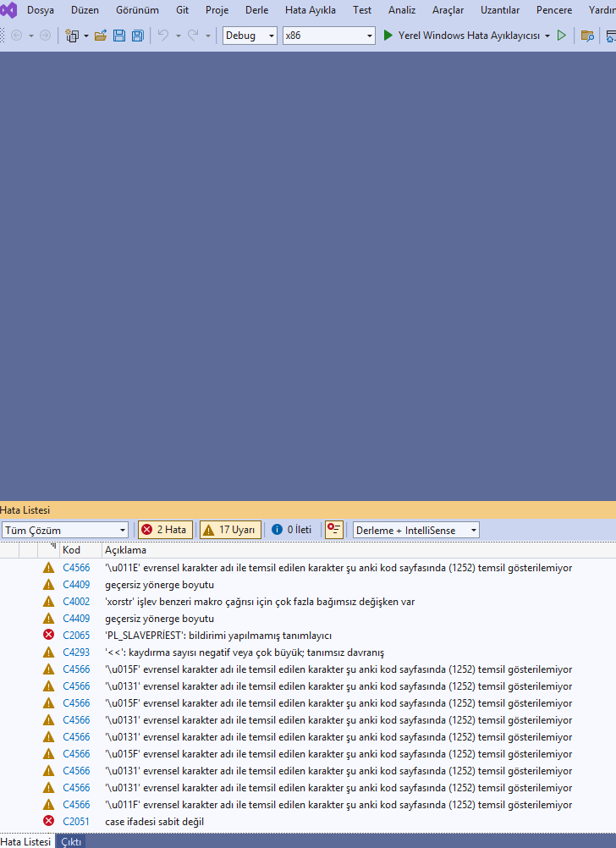Click the new project icon

(x=72, y=36)
